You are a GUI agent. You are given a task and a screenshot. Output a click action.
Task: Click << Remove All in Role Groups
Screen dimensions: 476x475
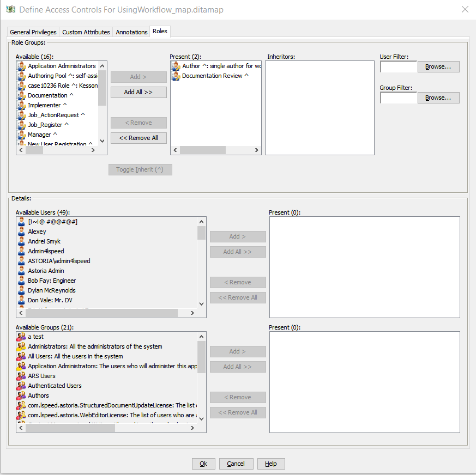coord(138,138)
